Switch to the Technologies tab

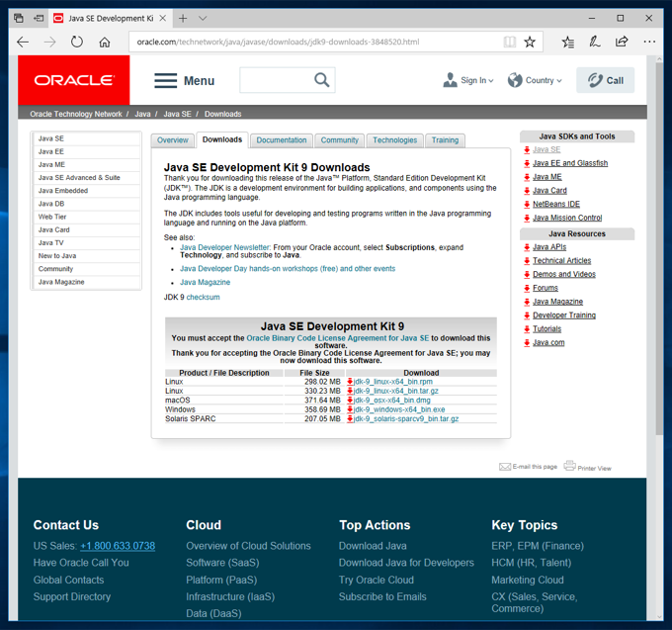click(394, 140)
